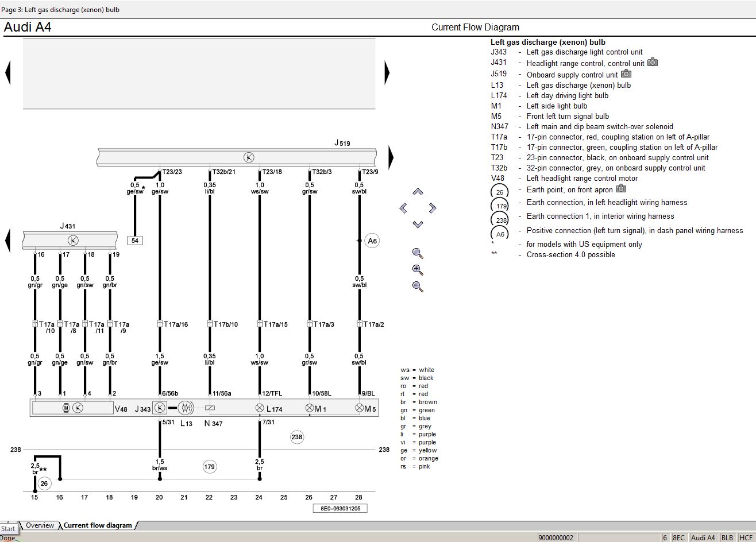The width and height of the screenshot is (756, 542).
Task: Click the 8E0-063031205 diagram number box
Action: point(340,508)
